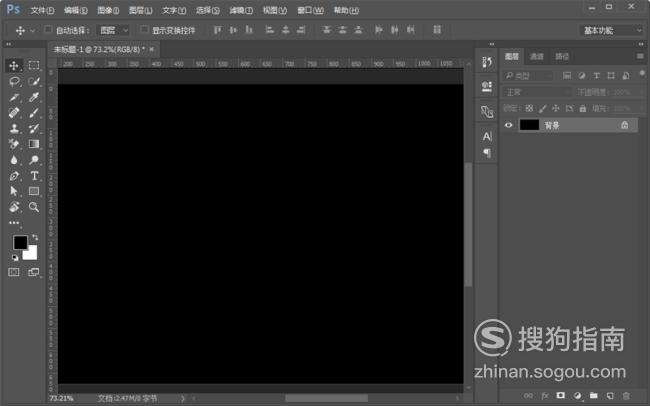Select the Eyedropper tool
This screenshot has width=650, height=406.
[x=34, y=97]
